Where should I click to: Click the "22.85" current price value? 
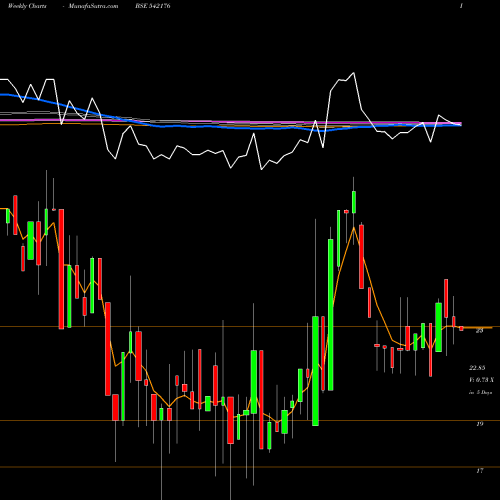click(x=477, y=368)
